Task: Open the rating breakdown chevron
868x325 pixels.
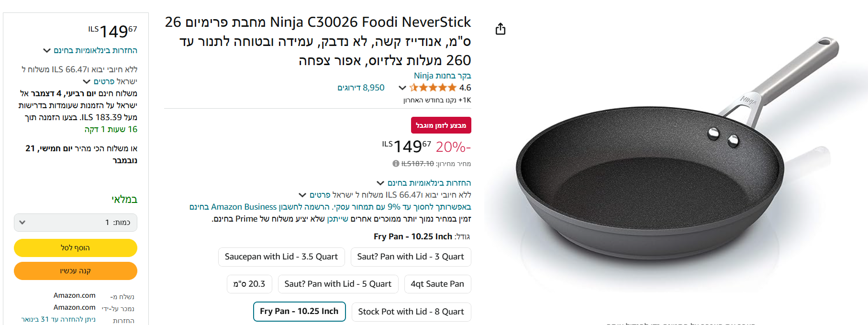Action: [x=402, y=88]
